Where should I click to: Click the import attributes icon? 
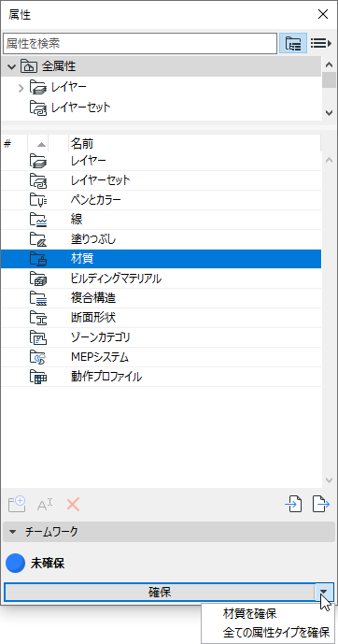click(x=293, y=505)
